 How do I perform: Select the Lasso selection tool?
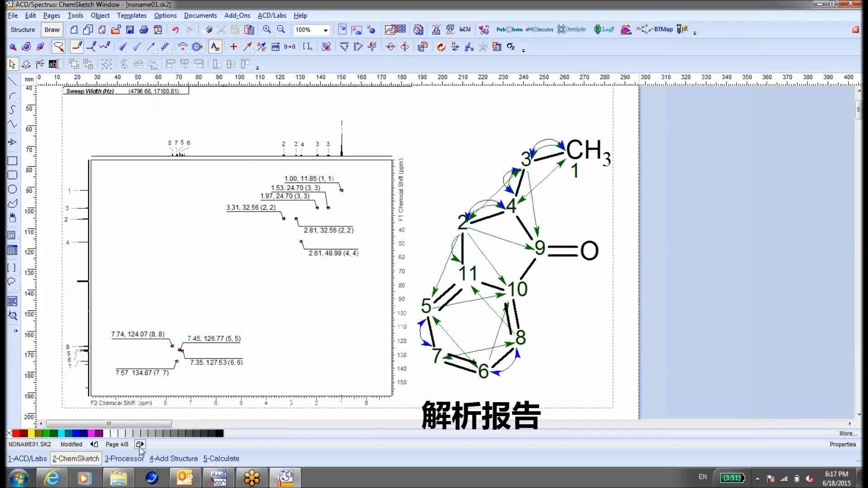click(x=58, y=47)
